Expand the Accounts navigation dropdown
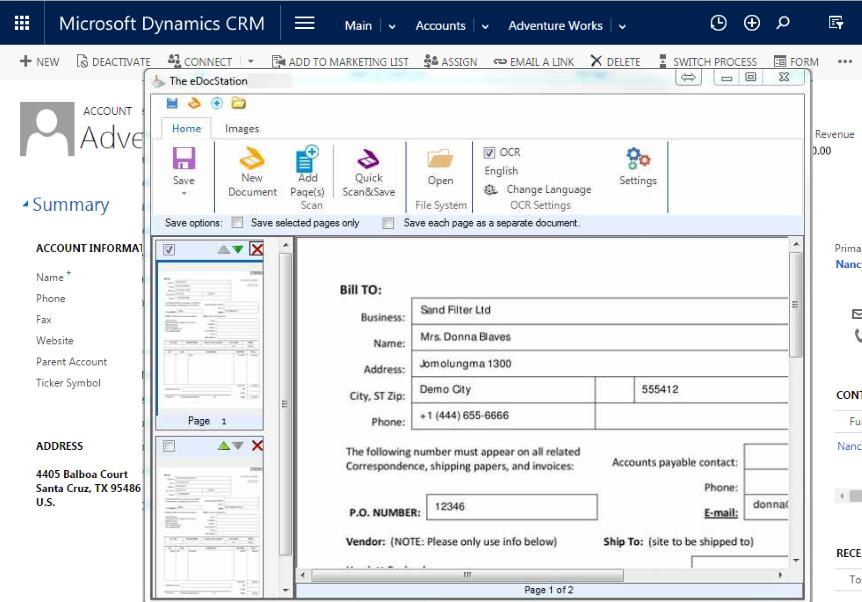Viewport: 862px width, 602px height. [485, 26]
